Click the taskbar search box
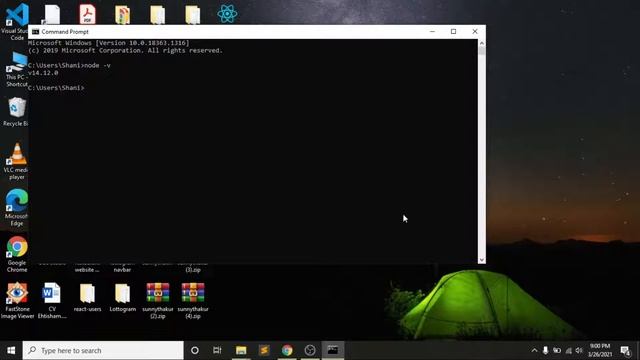Image resolution: width=640 pixels, height=360 pixels. pos(103,350)
